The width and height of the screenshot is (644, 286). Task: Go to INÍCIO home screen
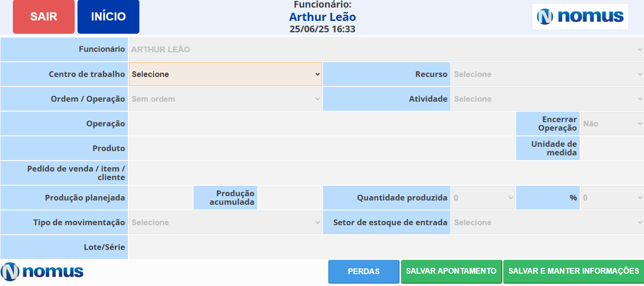coord(108,17)
